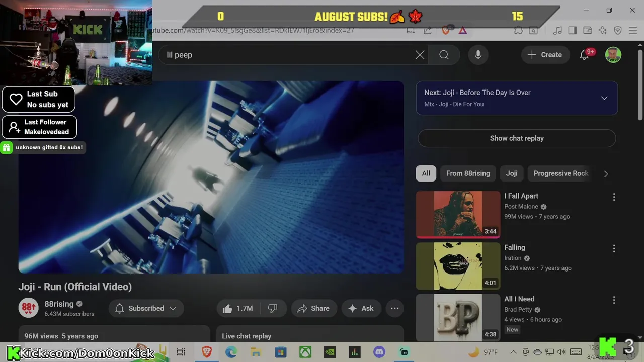Viewport: 644px width, 362px height.
Task: Open Microsoft Edge from taskbar
Action: click(231, 352)
